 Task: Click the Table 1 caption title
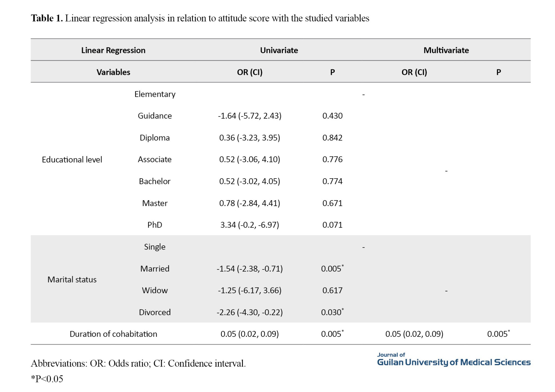(x=200, y=18)
